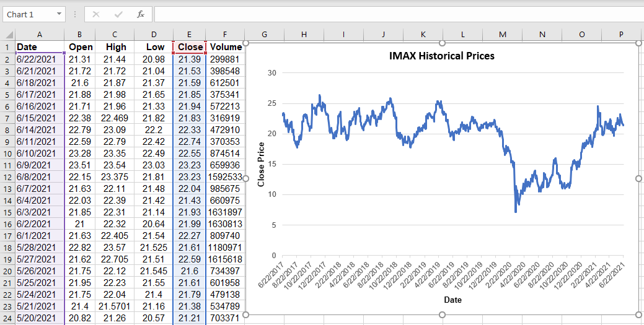Select high value 22.469
The width and height of the screenshot is (644, 325).
[115, 118]
